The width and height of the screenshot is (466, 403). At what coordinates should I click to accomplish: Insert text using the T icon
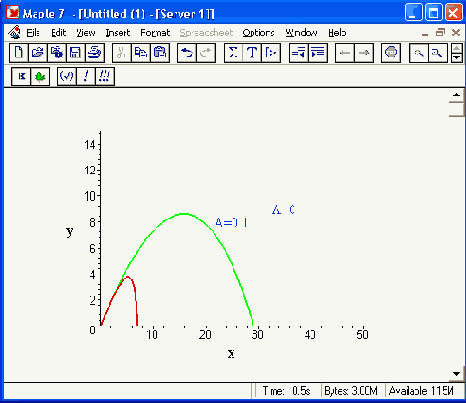tap(252, 53)
